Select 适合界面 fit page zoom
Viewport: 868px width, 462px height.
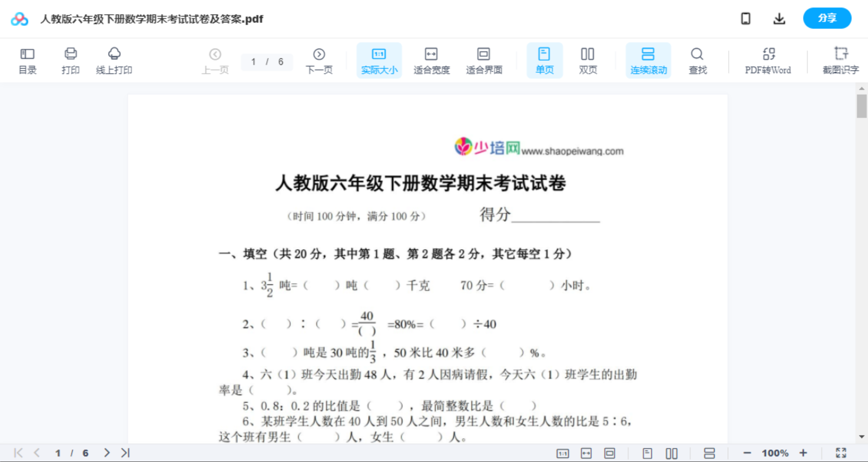484,60
